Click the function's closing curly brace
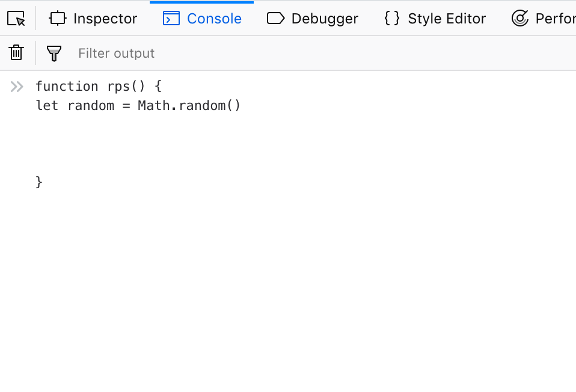Screen dimensions: 576x392 tap(39, 182)
